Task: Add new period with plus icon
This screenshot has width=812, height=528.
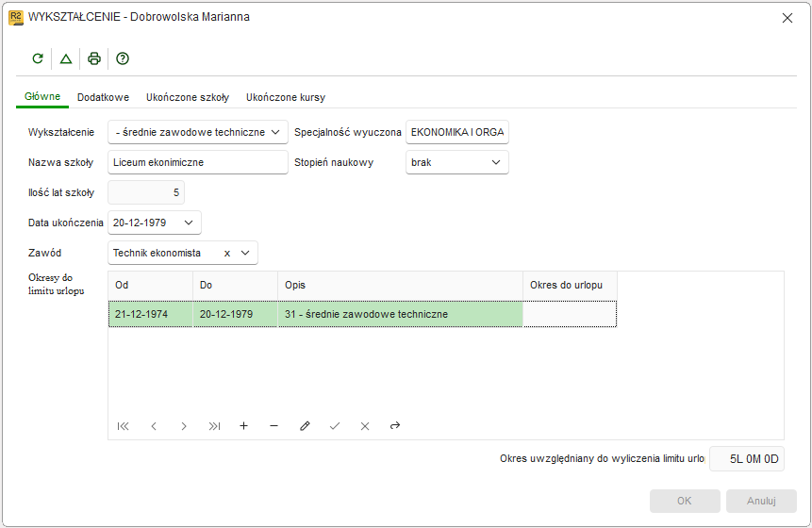Action: tap(244, 426)
